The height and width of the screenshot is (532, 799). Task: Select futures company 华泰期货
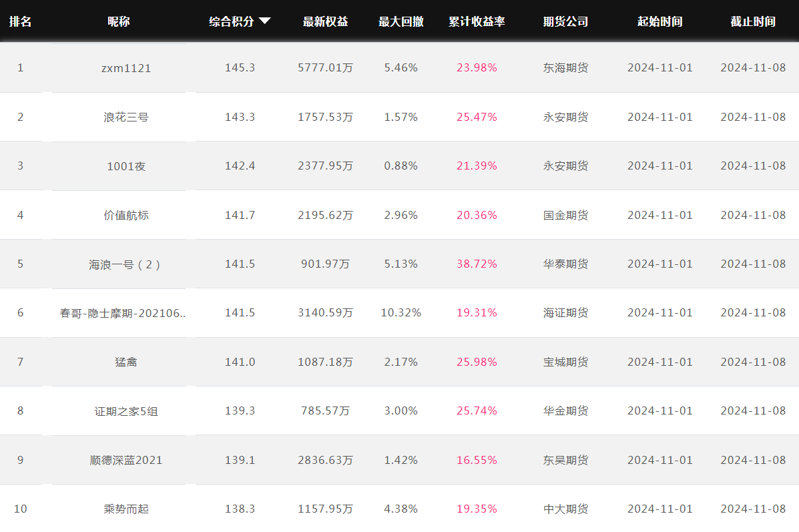point(565,264)
